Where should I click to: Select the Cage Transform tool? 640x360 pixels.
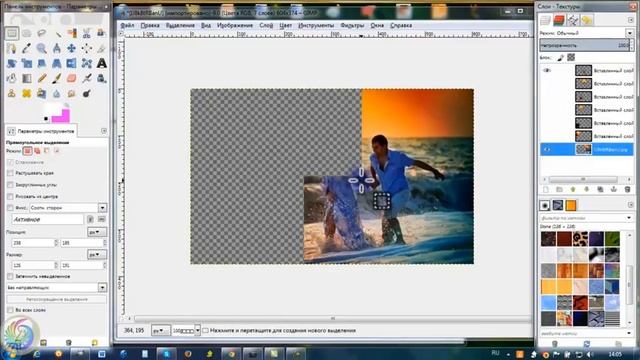87,63
